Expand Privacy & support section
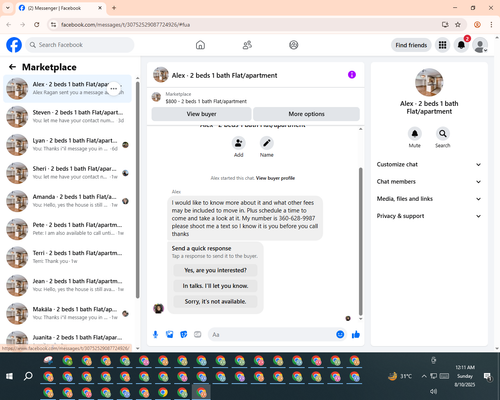 tap(429, 216)
